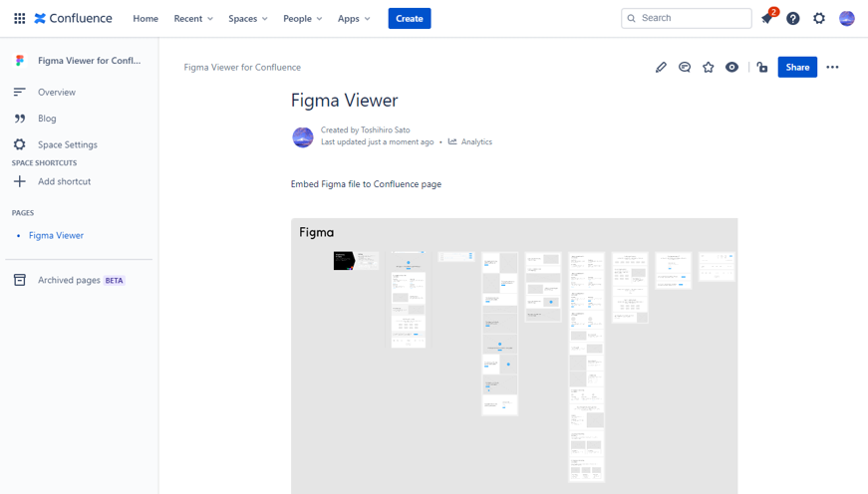Click the space title Figma Viewer for Confl...

(x=89, y=61)
